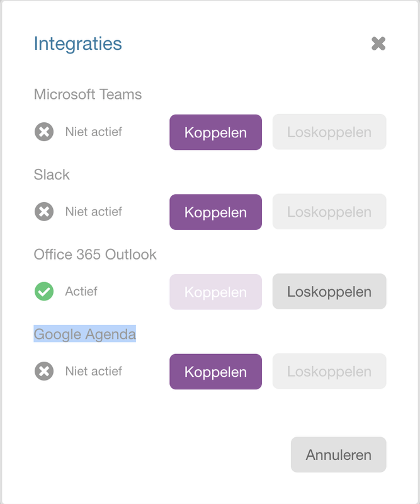The image size is (420, 504).
Task: Click the Office 365 Outlook heading
Action: 95,255
